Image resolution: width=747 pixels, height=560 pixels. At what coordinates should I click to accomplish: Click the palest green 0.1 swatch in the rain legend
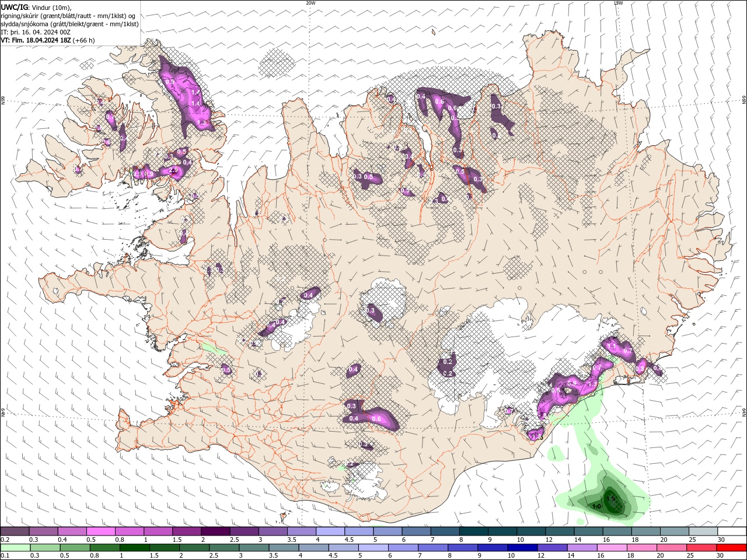[x=15, y=548]
